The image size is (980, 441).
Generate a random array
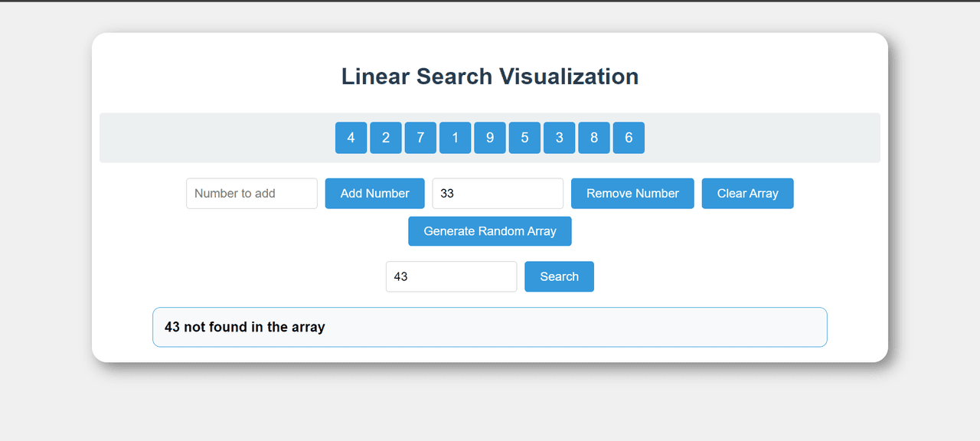coord(490,231)
